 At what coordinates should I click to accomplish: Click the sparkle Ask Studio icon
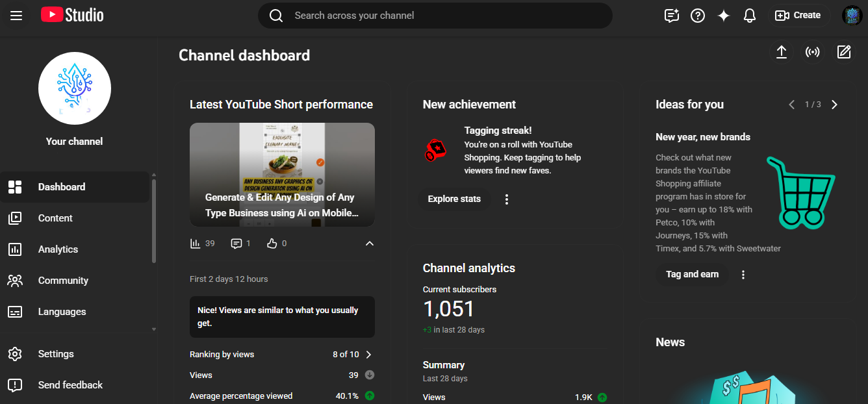coord(724,16)
